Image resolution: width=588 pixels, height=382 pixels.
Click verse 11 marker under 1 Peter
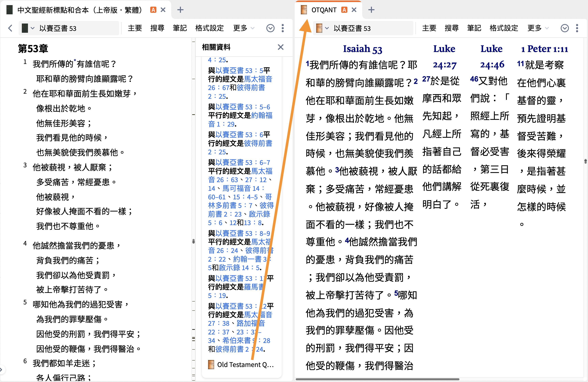[x=520, y=64]
